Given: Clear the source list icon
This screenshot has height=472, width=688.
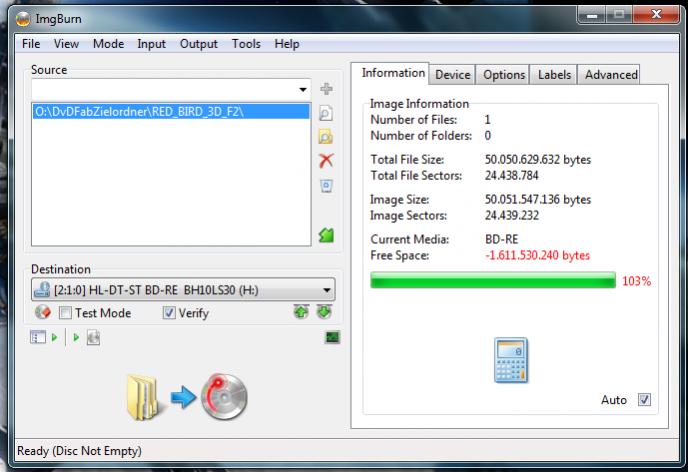Looking at the screenshot, I should point(326,186).
